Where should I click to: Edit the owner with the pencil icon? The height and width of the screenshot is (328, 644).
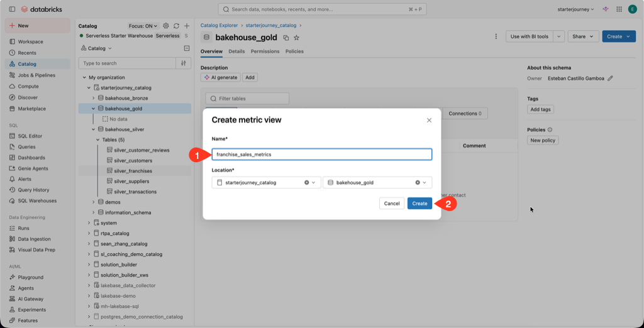click(x=610, y=79)
